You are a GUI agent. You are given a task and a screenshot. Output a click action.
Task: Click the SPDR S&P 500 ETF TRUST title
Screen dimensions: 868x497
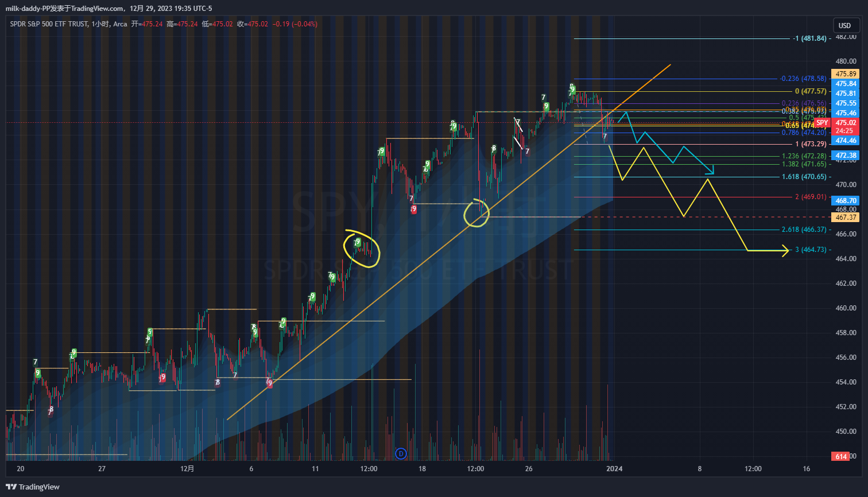pos(49,24)
